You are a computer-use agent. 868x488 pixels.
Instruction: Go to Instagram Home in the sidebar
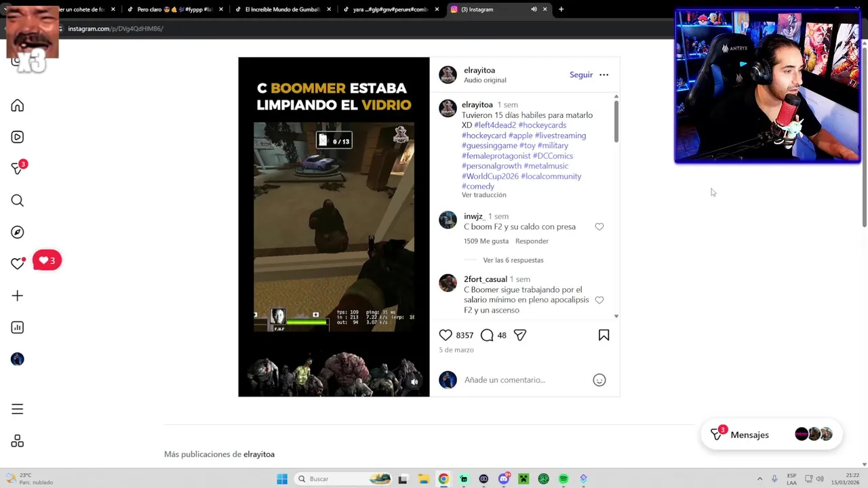(18, 106)
